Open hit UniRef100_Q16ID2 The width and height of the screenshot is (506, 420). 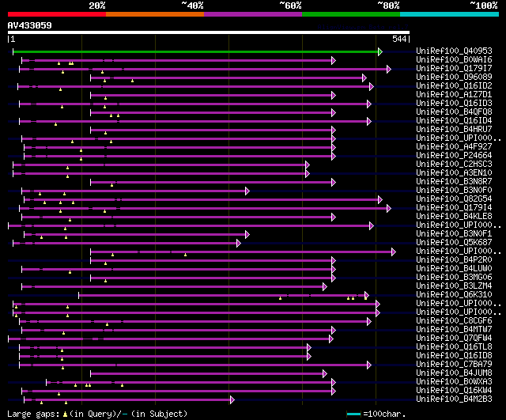point(454,85)
